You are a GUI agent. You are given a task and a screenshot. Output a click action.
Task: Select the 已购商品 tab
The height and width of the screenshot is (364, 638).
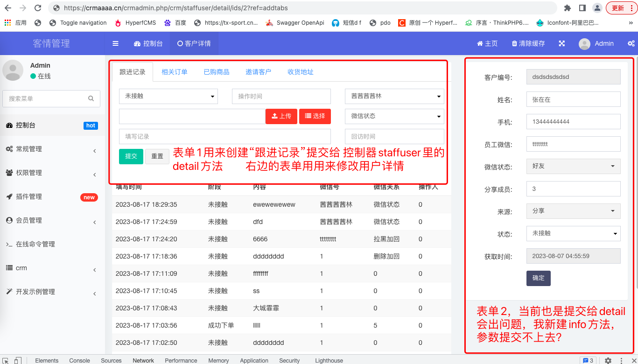coord(217,72)
